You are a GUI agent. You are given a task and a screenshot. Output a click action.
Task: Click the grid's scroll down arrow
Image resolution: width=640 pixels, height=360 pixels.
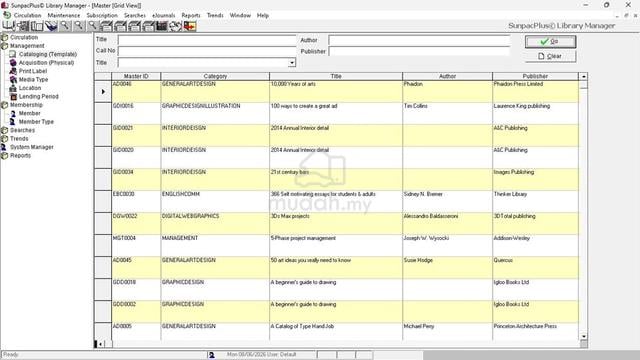coord(584,336)
